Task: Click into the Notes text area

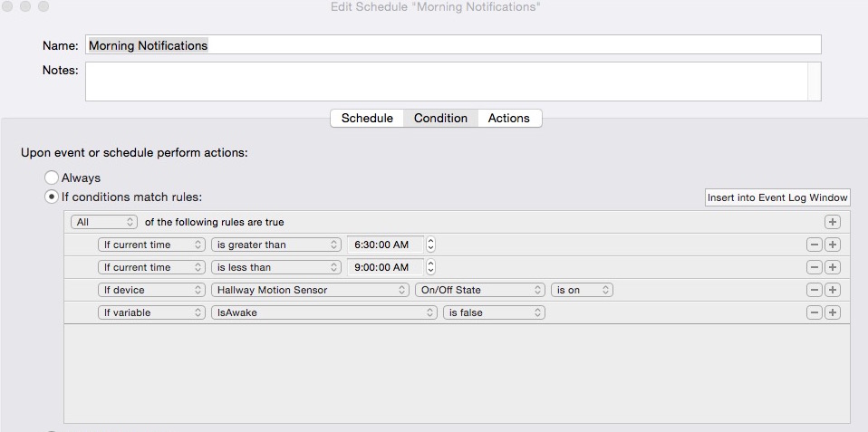Action: tap(446, 82)
